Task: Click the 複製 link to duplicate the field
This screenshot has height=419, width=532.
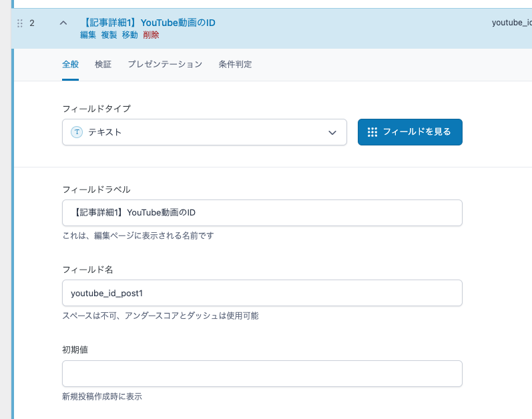Action: pyautogui.click(x=109, y=35)
